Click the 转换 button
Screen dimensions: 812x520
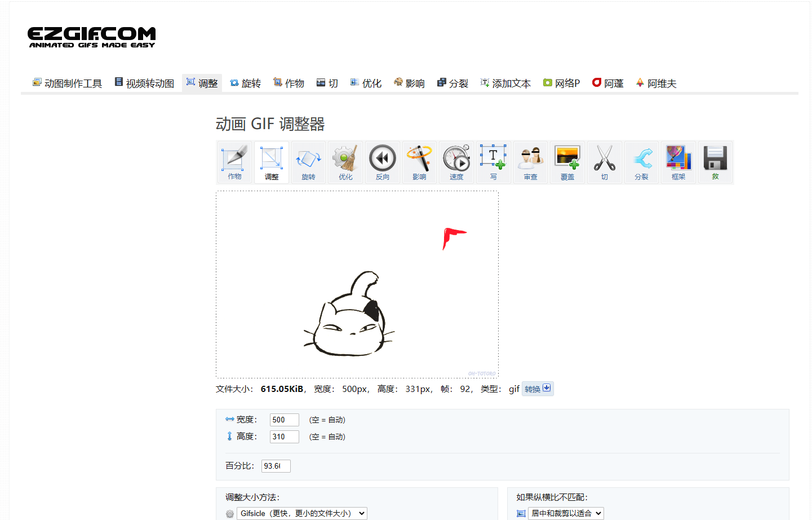[x=533, y=388]
